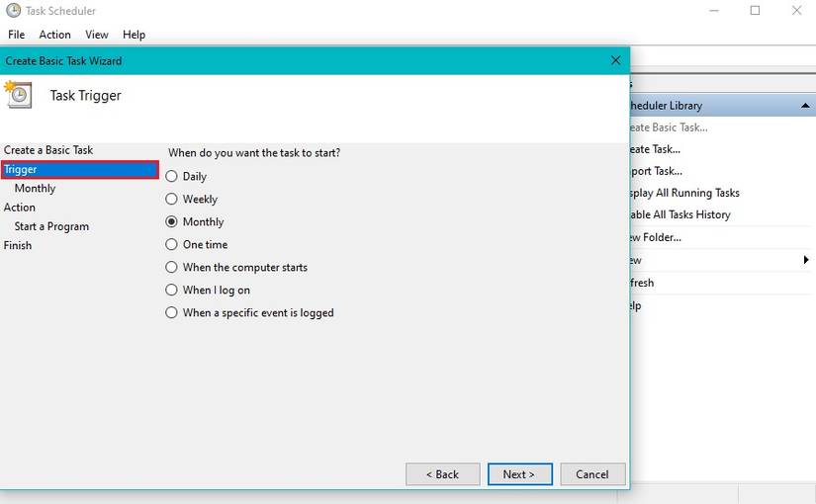Click Help in Actions pane

coord(635,305)
